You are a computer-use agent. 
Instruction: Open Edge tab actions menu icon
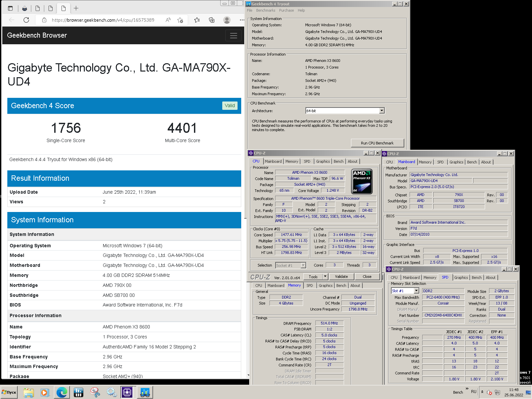pyautogui.click(x=10, y=8)
